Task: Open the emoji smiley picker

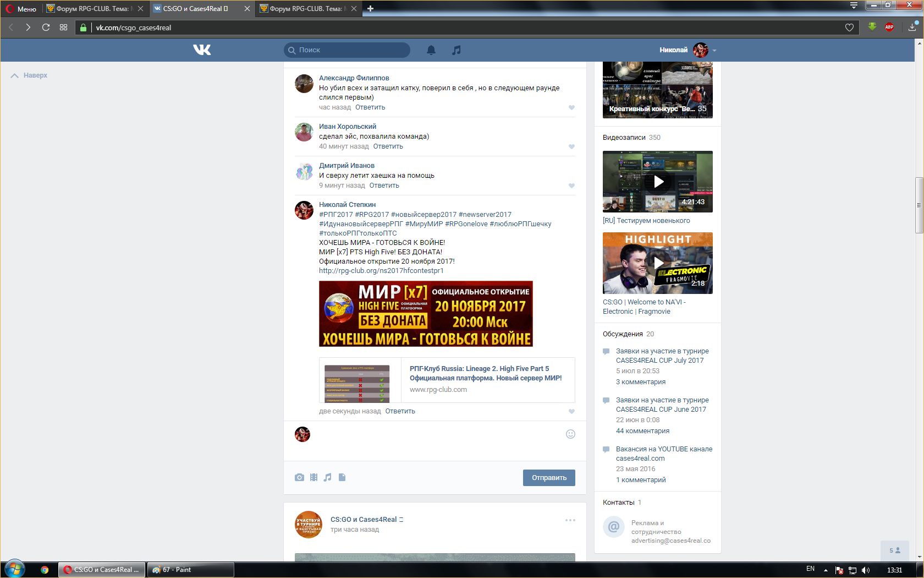Action: (x=570, y=434)
